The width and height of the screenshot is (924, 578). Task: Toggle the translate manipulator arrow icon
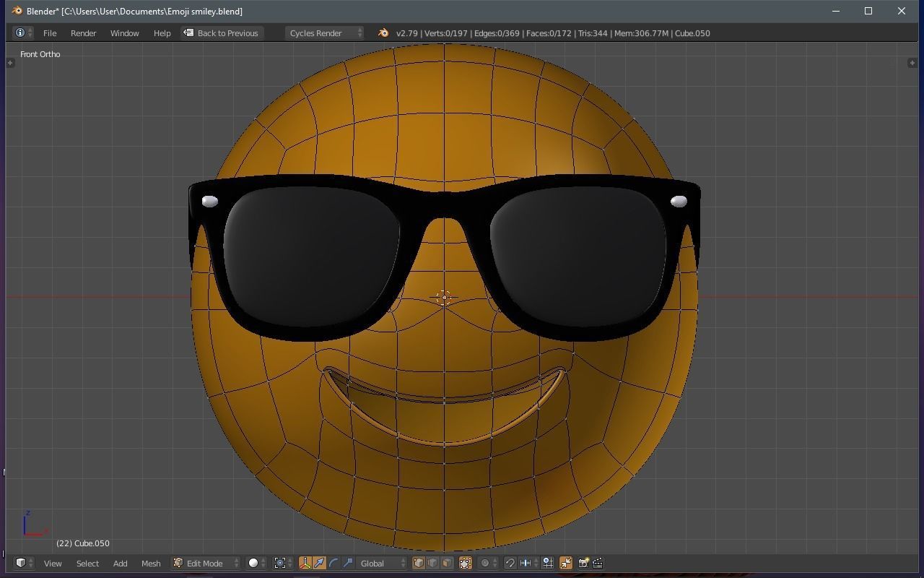tap(319, 563)
